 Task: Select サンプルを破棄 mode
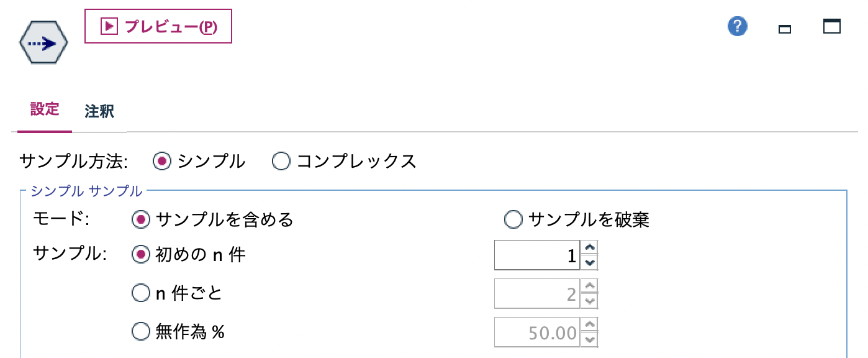point(513,221)
